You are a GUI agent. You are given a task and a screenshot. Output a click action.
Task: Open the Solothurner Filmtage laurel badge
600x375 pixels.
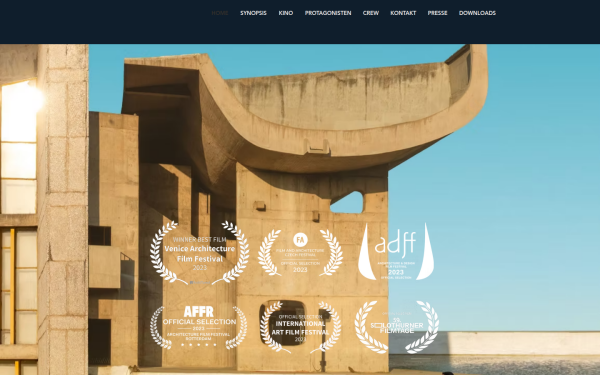pos(397,327)
